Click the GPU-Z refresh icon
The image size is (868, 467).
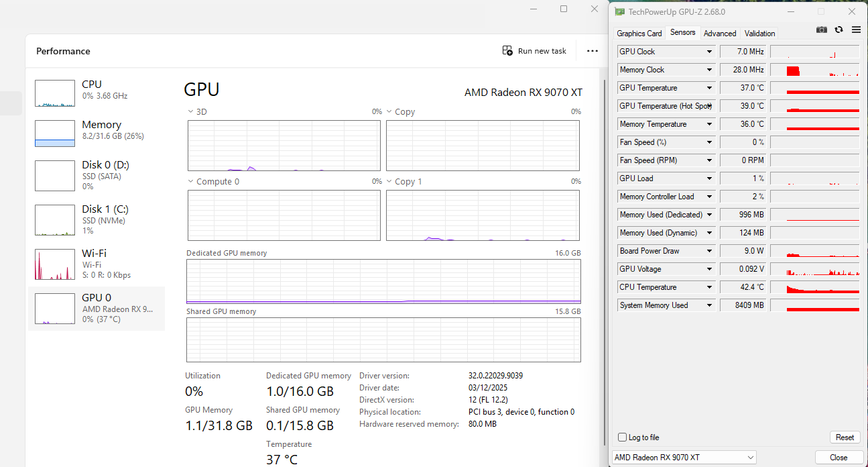[x=839, y=30]
